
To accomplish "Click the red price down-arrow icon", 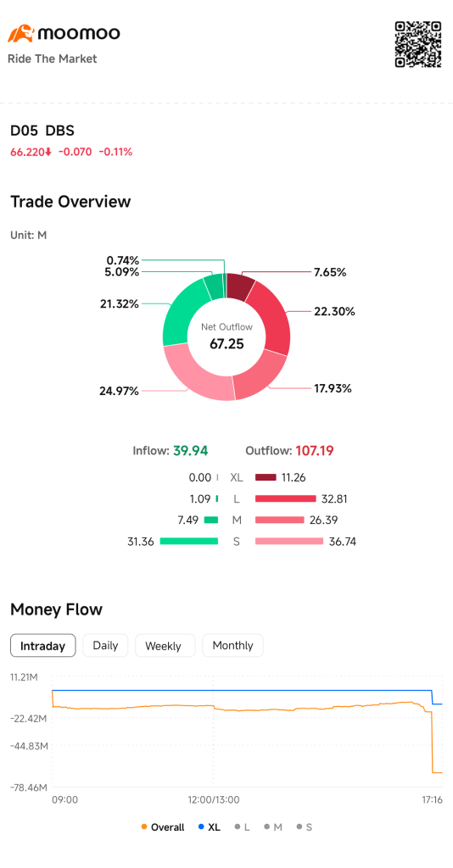I will 48,153.
